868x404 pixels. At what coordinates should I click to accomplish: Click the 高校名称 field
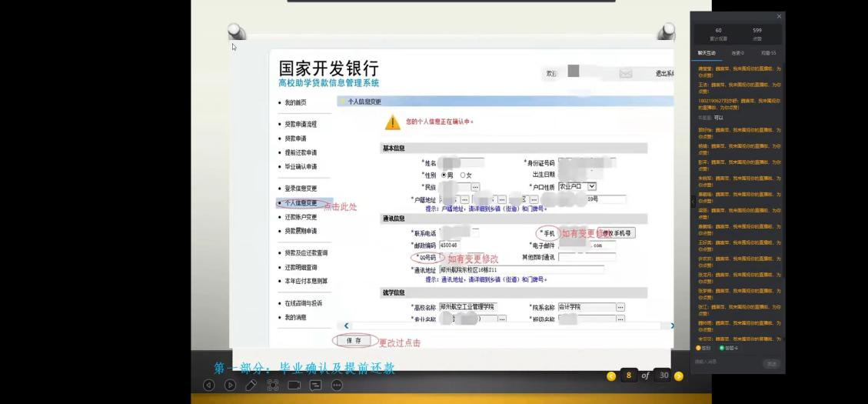pos(467,306)
